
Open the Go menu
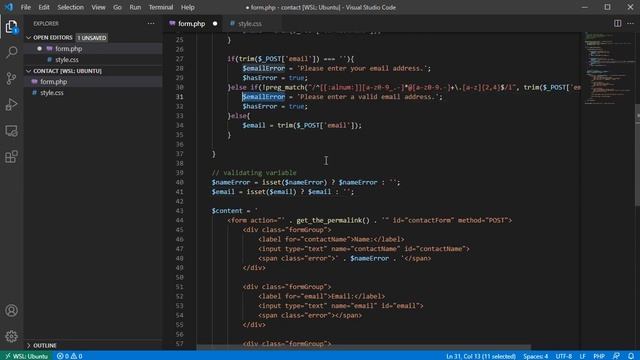[x=117, y=7]
